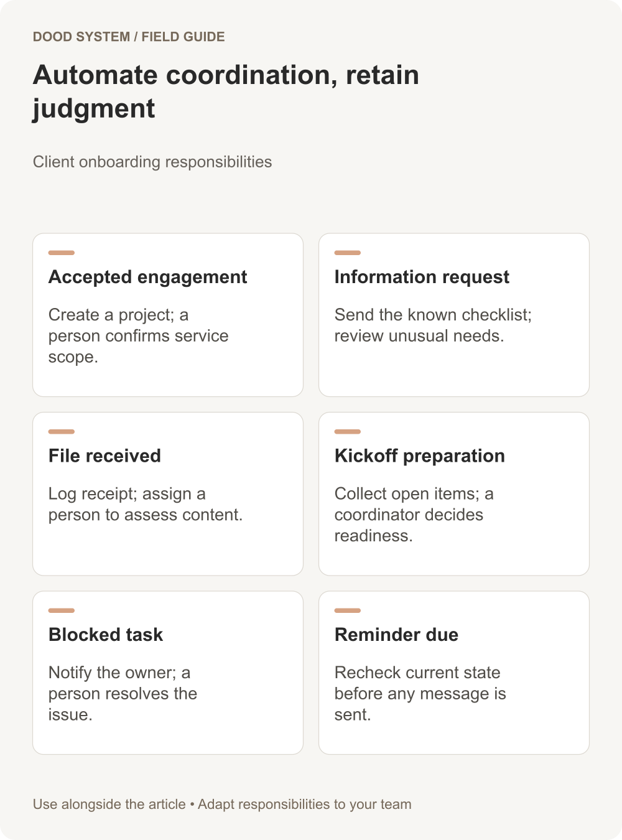Select the Information request card heading
The width and height of the screenshot is (622, 840).
point(422,277)
